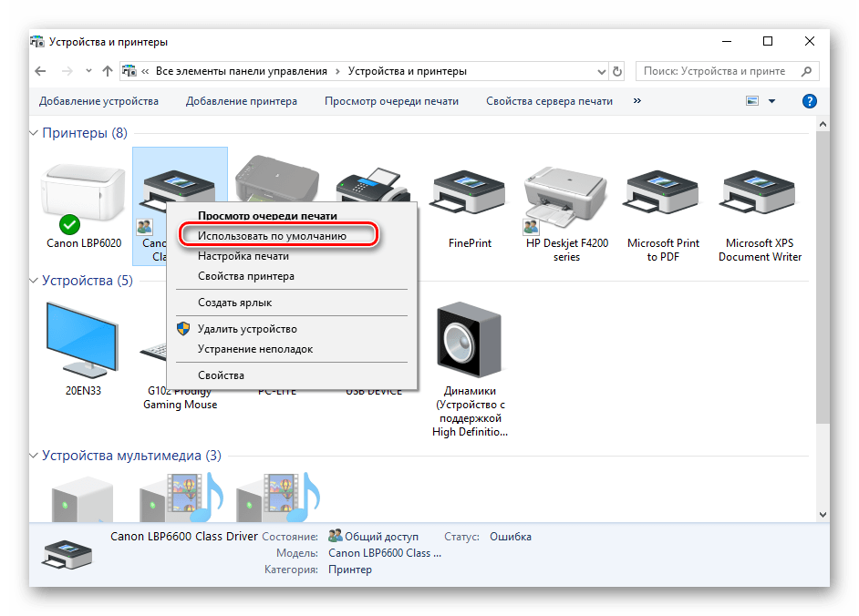
Task: Click Добавление принтера in the toolbar
Action: (242, 101)
